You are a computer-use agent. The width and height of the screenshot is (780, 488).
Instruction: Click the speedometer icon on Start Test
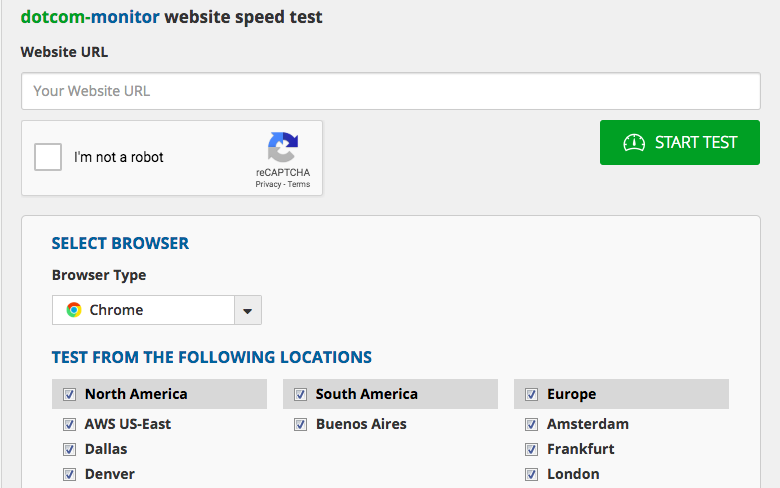coord(634,142)
